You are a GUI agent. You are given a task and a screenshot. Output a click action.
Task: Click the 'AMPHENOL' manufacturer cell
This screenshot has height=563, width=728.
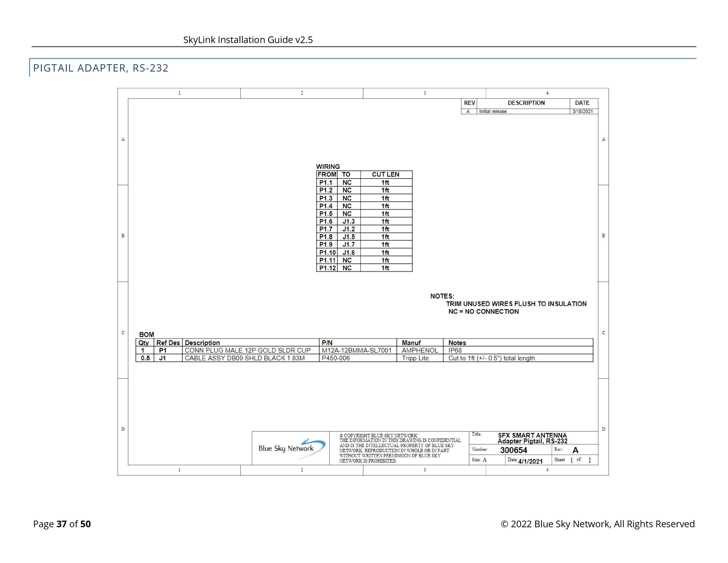(x=420, y=351)
